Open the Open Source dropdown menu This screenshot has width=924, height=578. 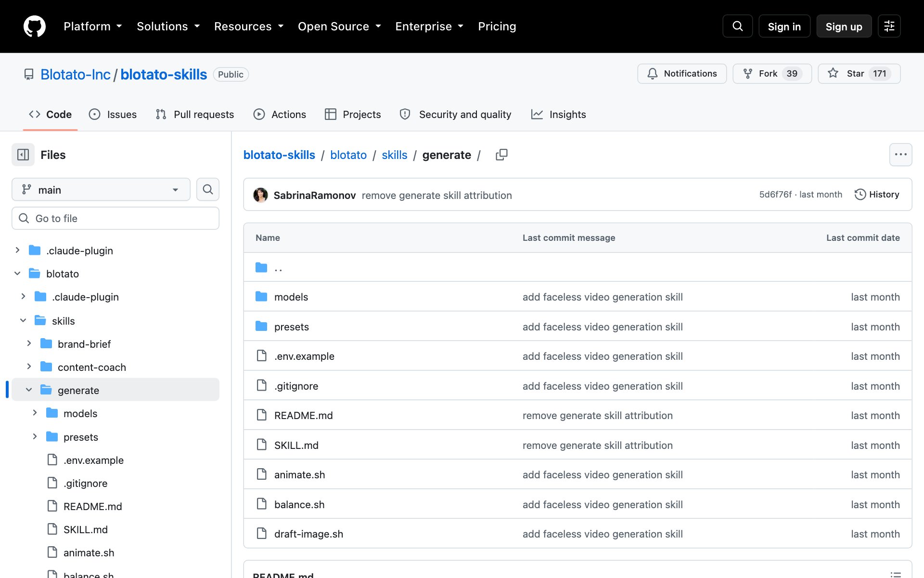339,26
